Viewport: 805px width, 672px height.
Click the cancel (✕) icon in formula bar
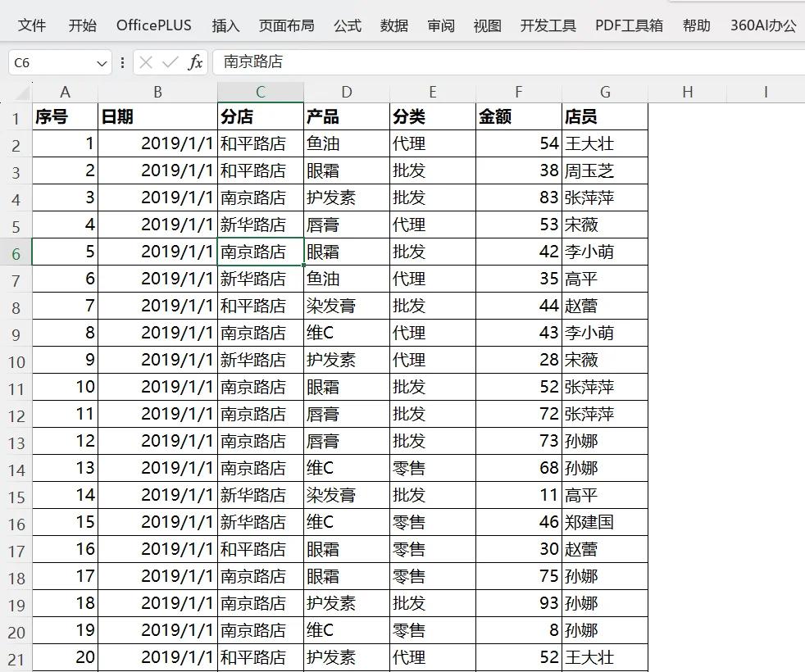[144, 62]
